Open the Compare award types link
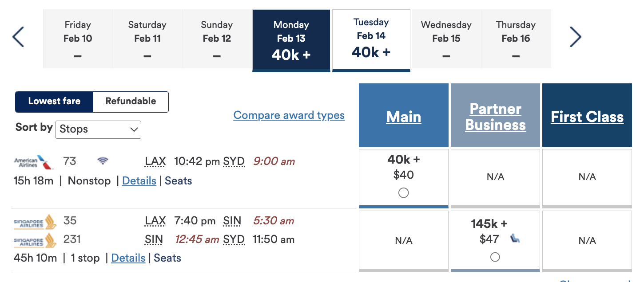Image resolution: width=644 pixels, height=282 pixels. pyautogui.click(x=289, y=115)
